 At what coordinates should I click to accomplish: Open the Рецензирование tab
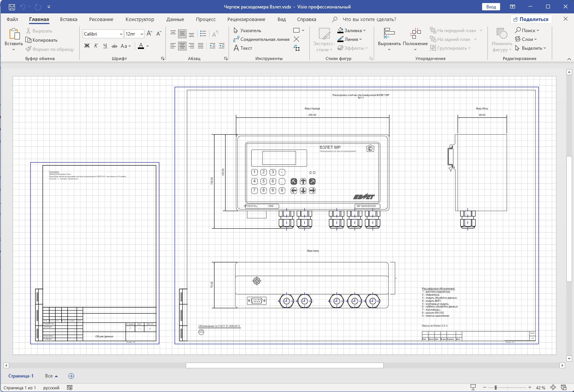pyautogui.click(x=246, y=20)
